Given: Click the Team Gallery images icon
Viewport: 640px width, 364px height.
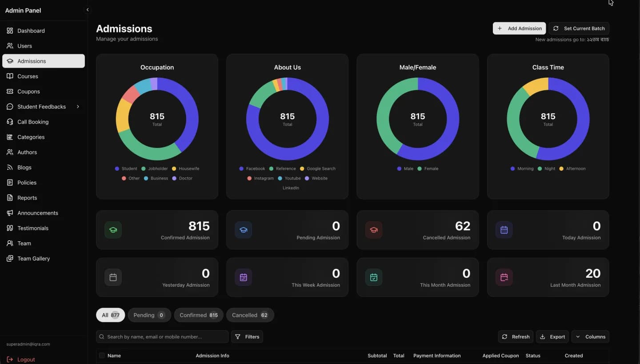Looking at the screenshot, I should [10, 258].
